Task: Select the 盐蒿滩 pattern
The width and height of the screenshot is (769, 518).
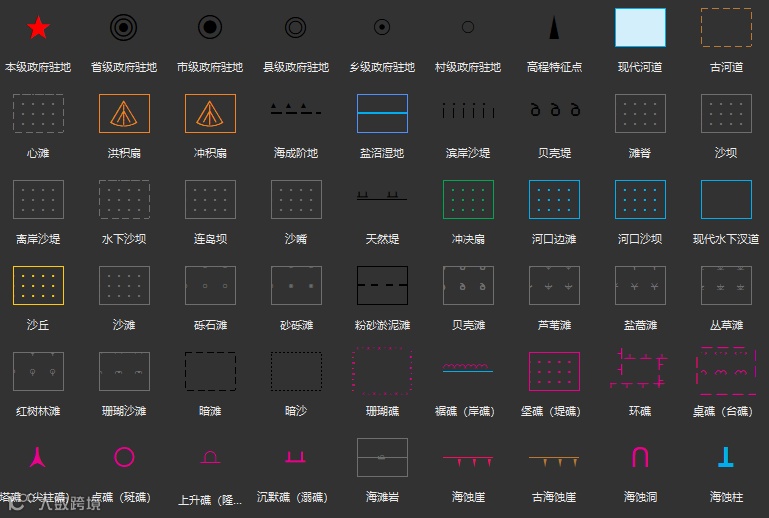Action: pyautogui.click(x=640, y=285)
